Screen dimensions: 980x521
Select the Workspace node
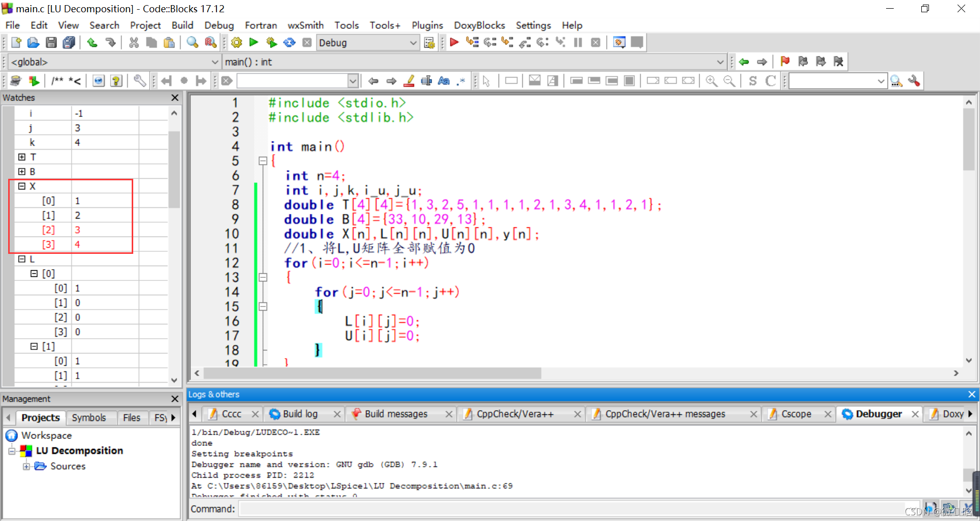tap(46, 436)
